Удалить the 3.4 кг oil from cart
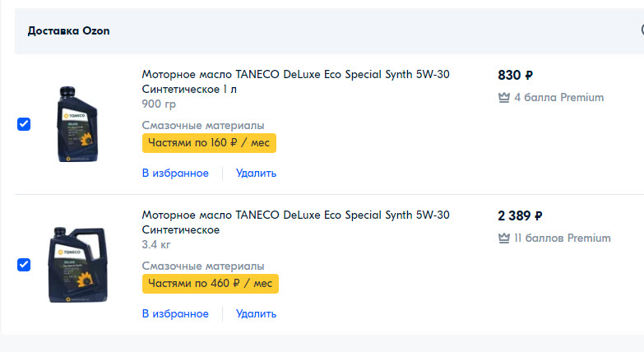This screenshot has width=644, height=352. [x=256, y=314]
